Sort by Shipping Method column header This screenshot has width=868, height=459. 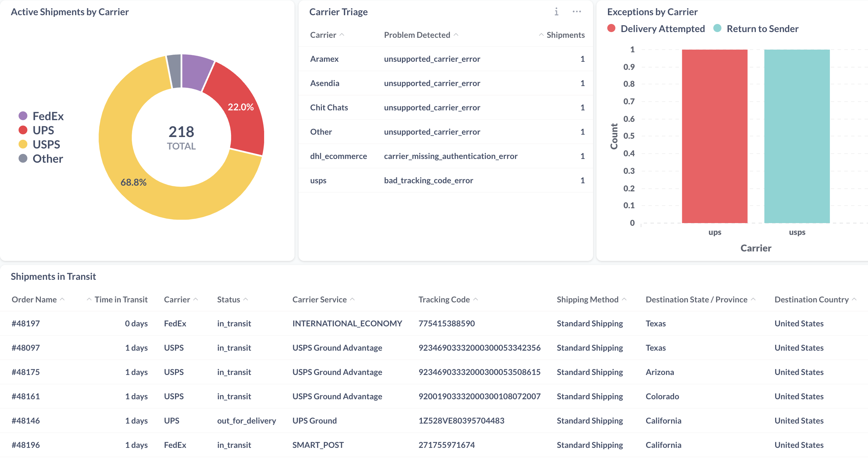coord(587,299)
